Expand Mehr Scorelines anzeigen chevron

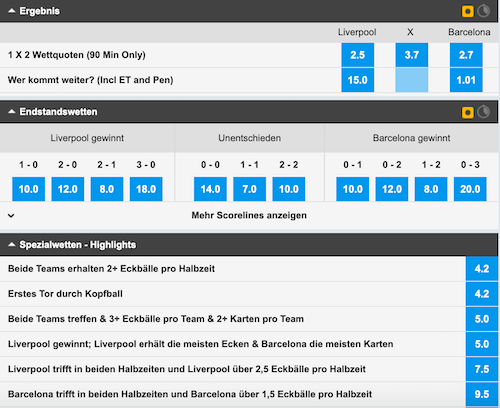pyautogui.click(x=11, y=216)
